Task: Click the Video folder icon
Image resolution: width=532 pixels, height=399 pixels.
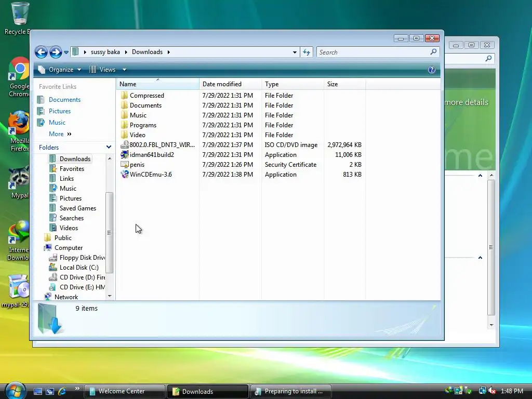Action: point(125,135)
